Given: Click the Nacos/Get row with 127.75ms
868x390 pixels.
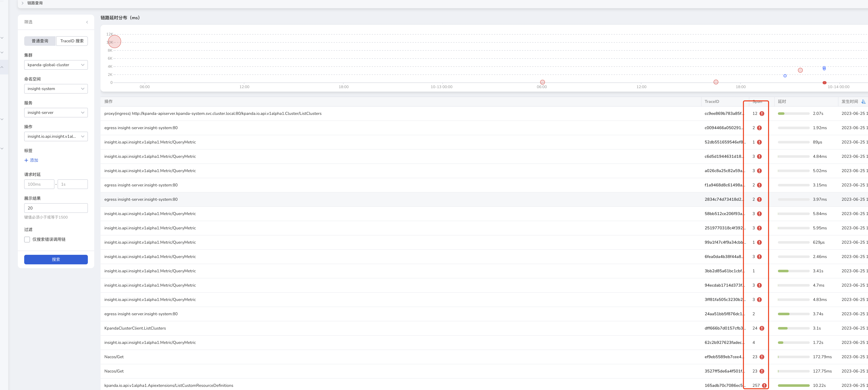Looking at the screenshot, I should [484, 371].
